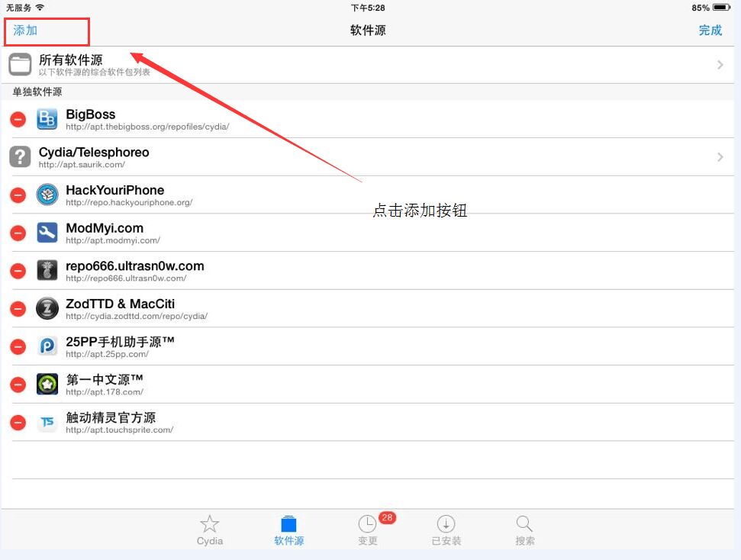Tap the repo666.ultrasn0w.com pineapple icon
741x560 pixels.
pos(47,270)
